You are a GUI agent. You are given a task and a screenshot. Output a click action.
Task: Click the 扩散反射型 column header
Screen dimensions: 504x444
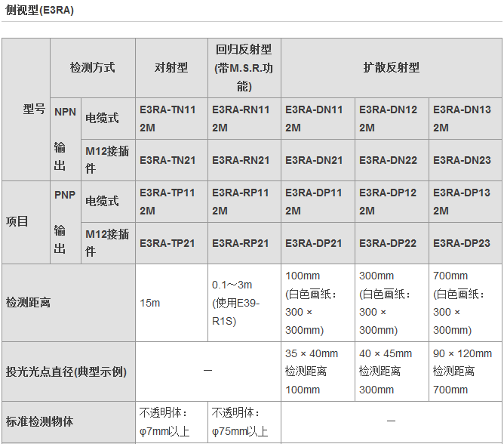click(x=391, y=68)
